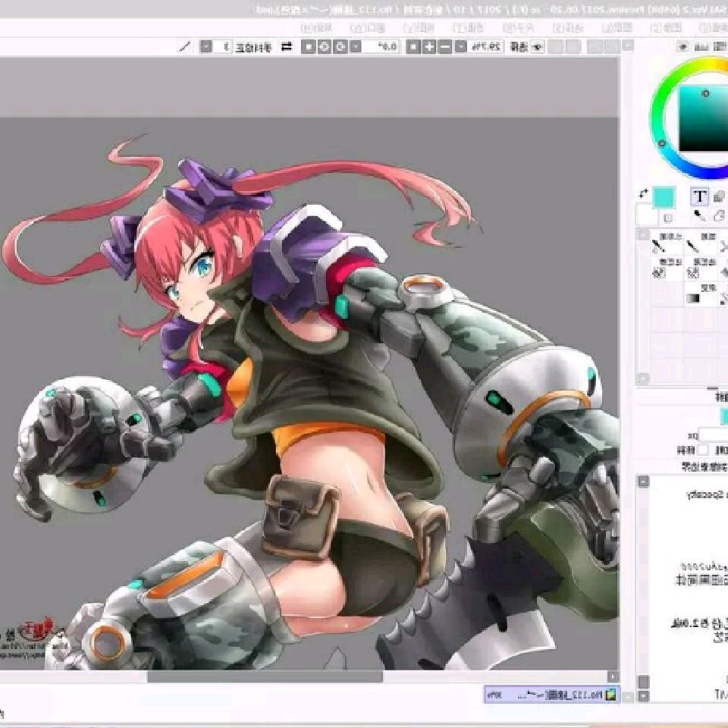The image size is (728, 728).
Task: Open the Window (W) menu
Action: (x=369, y=27)
